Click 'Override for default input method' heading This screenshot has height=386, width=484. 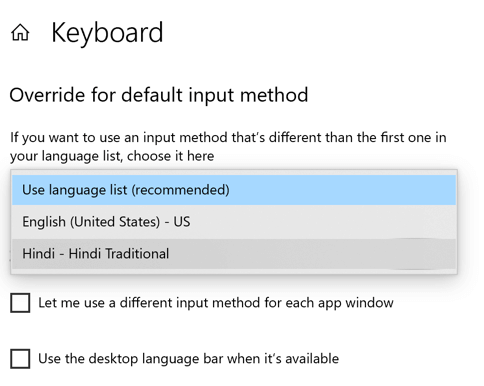pos(159,95)
